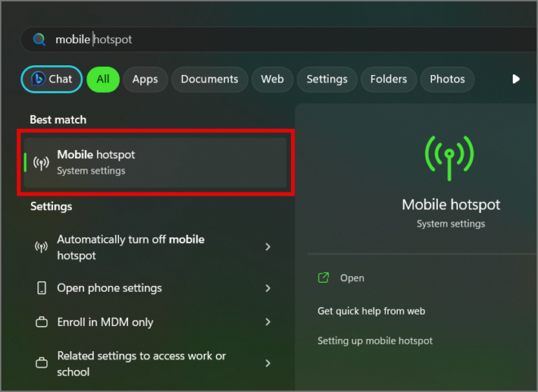Expand Automatically turn off mobile hotspot chevron

268,247
